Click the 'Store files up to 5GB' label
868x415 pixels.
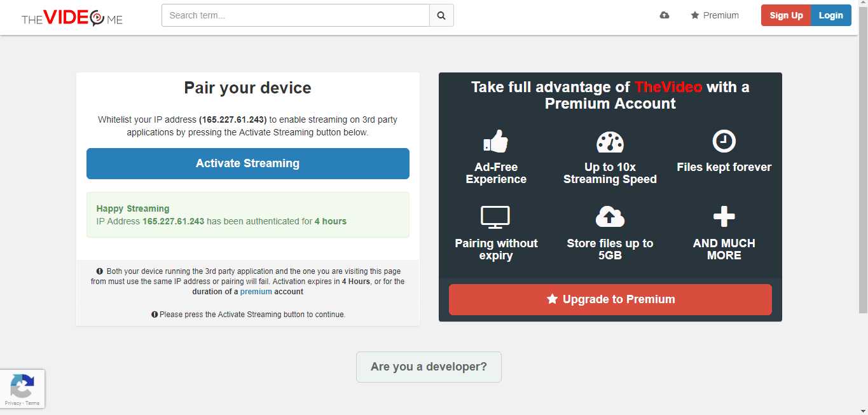pyautogui.click(x=610, y=249)
